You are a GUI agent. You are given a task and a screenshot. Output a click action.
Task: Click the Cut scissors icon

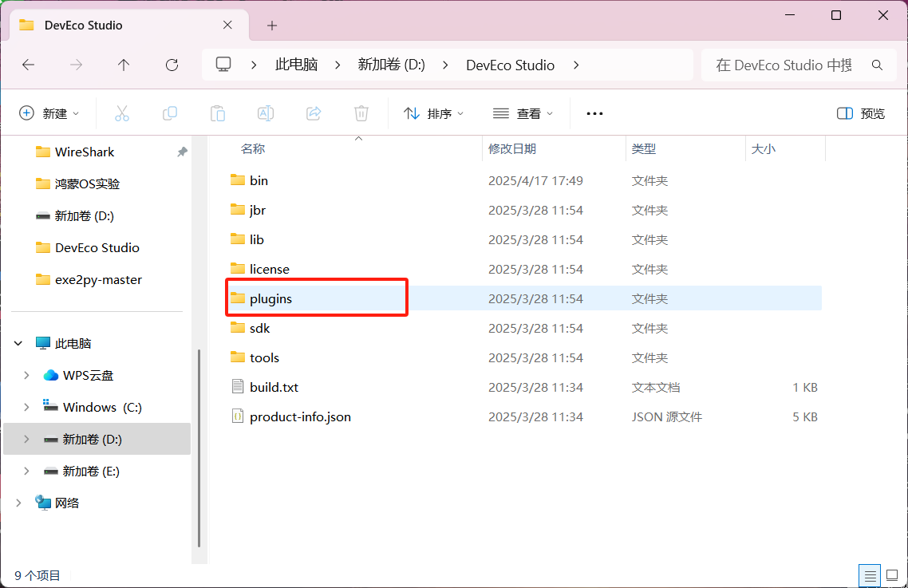click(x=121, y=113)
